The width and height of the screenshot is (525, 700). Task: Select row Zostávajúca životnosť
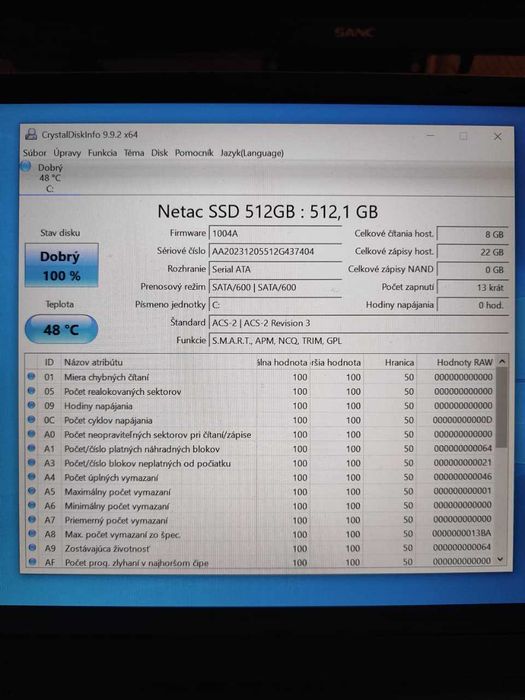261,548
